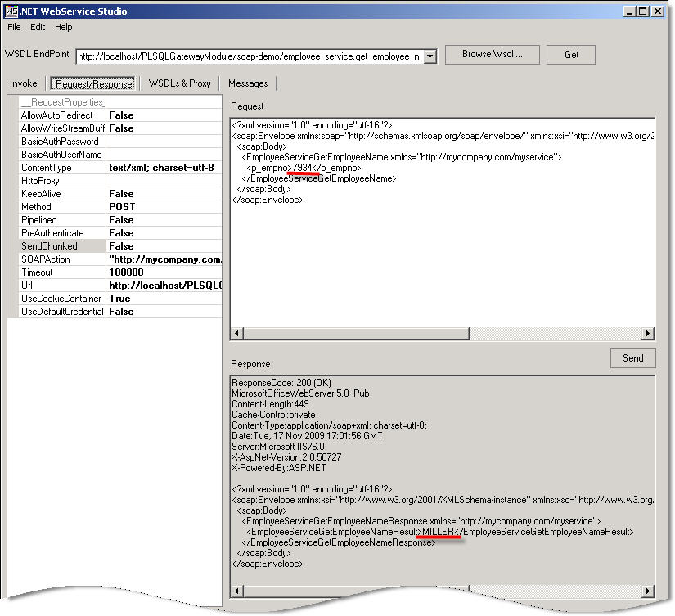Image resolution: width=675 pixels, height=616 pixels.
Task: Open the File menu
Action: (x=13, y=27)
